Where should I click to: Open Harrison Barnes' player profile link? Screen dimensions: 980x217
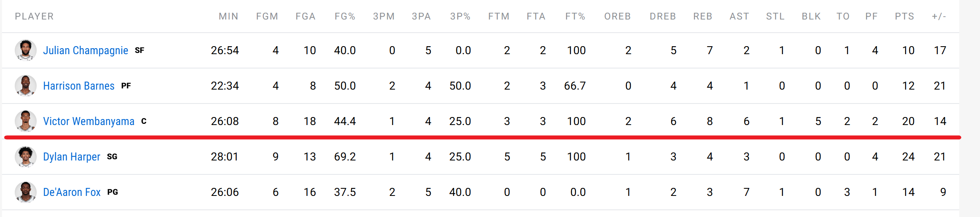(x=79, y=86)
